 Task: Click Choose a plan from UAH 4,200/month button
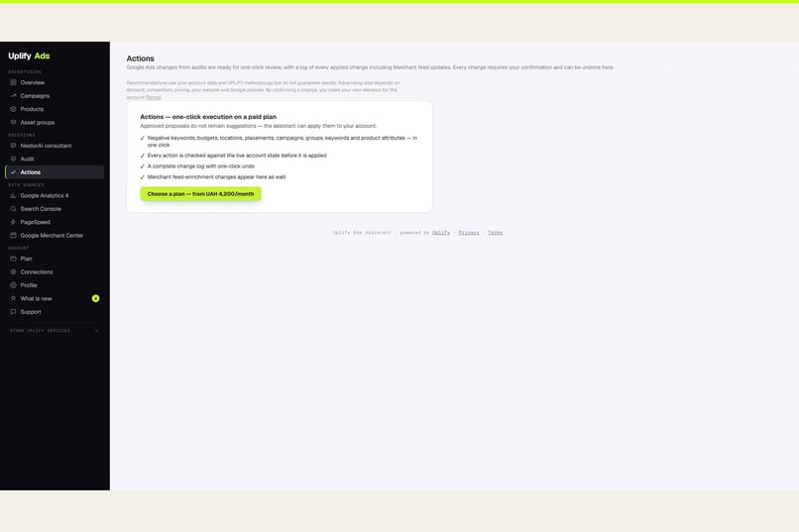pos(201,194)
